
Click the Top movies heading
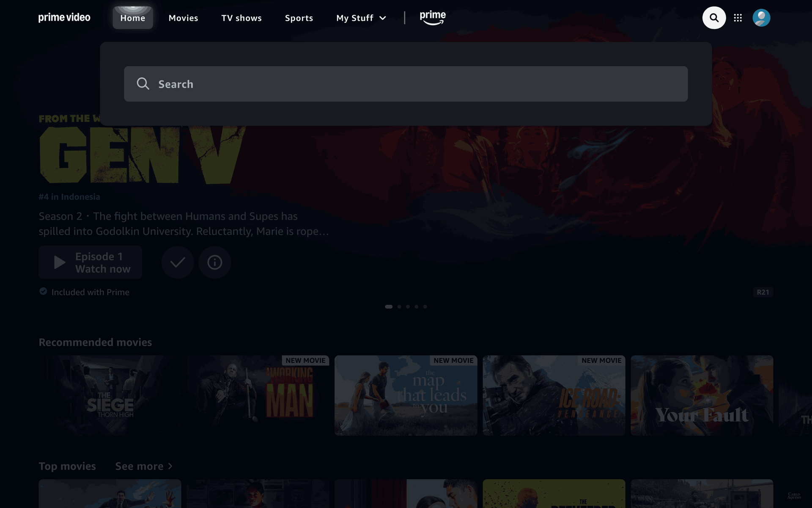click(x=67, y=466)
